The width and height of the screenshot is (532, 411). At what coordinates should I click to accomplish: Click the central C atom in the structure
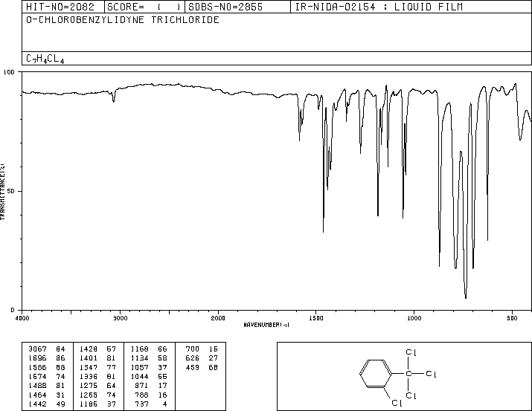(x=408, y=374)
